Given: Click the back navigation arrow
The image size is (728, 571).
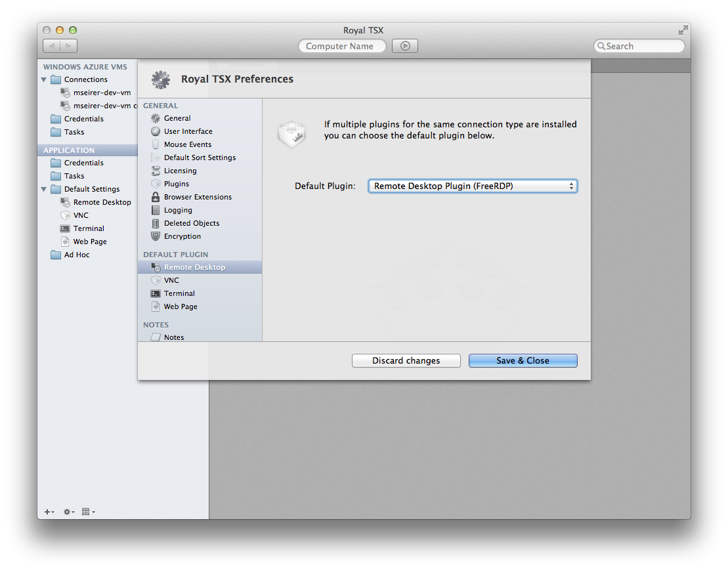Looking at the screenshot, I should [52, 46].
